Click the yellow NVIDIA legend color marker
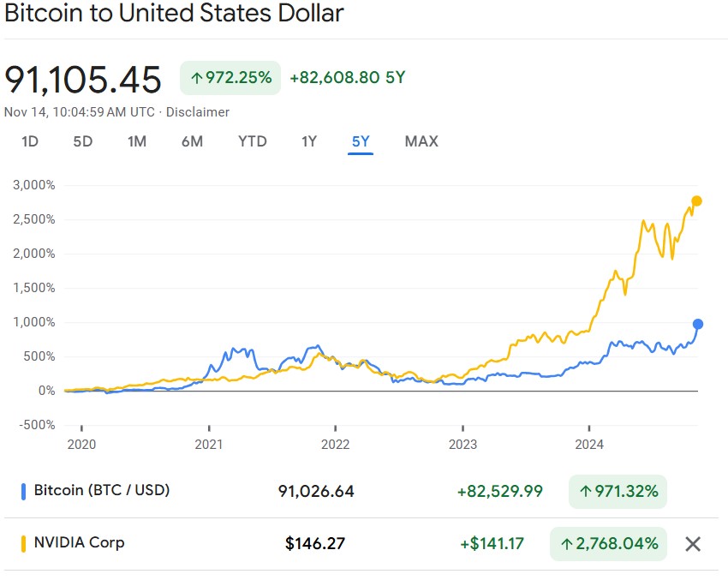 coord(23,542)
